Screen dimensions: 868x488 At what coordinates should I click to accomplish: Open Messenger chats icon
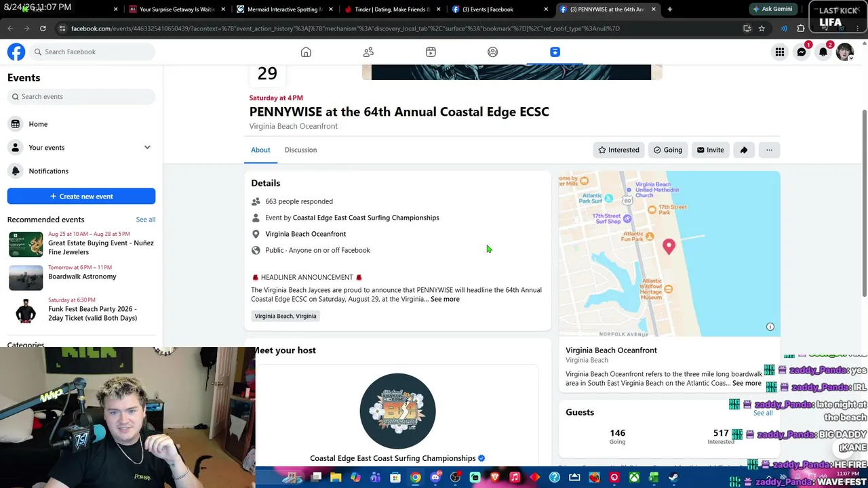(x=802, y=52)
